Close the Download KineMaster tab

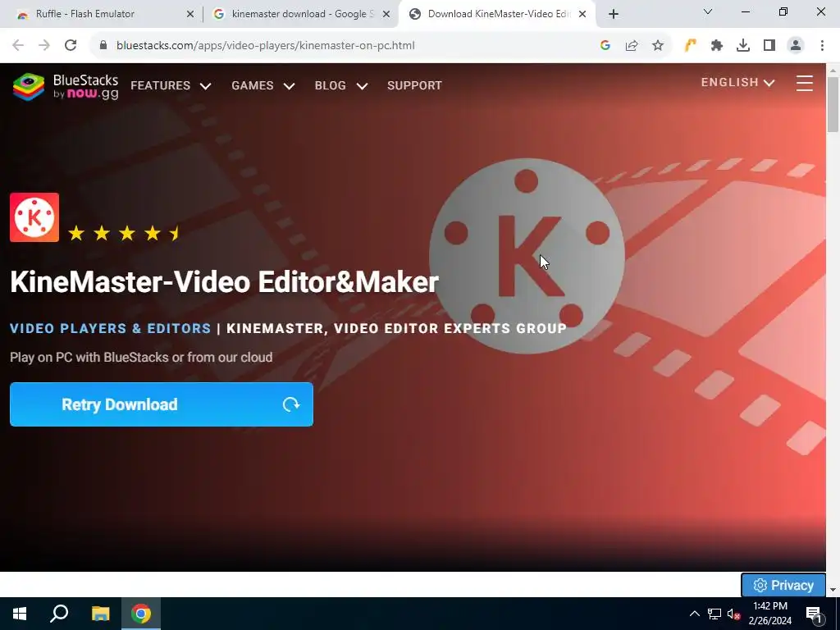[582, 14]
